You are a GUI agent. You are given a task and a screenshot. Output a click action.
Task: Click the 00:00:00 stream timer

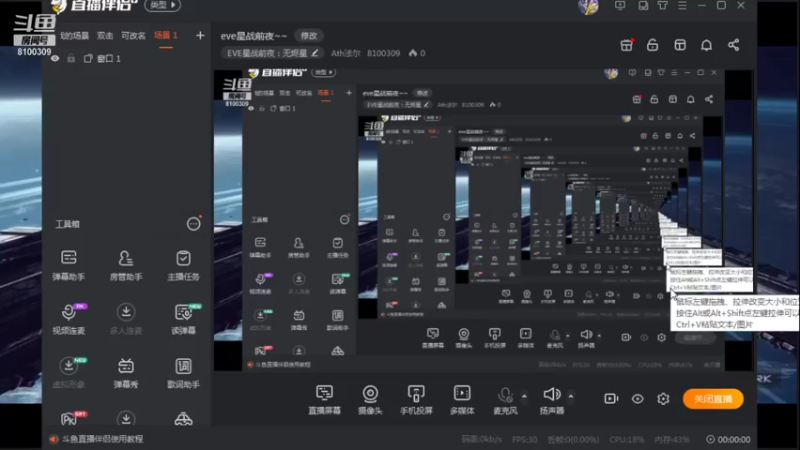pyautogui.click(x=728, y=439)
